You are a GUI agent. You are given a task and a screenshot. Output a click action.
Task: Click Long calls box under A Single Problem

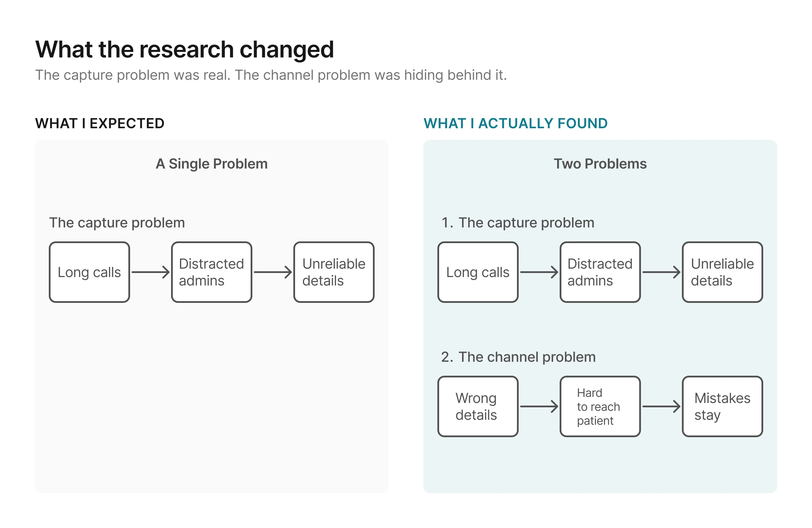point(89,272)
